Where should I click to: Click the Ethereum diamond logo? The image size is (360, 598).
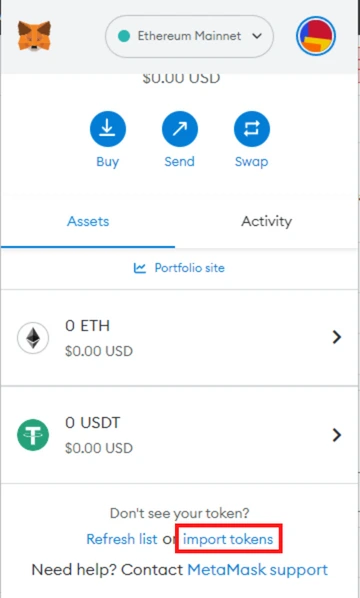pos(33,338)
